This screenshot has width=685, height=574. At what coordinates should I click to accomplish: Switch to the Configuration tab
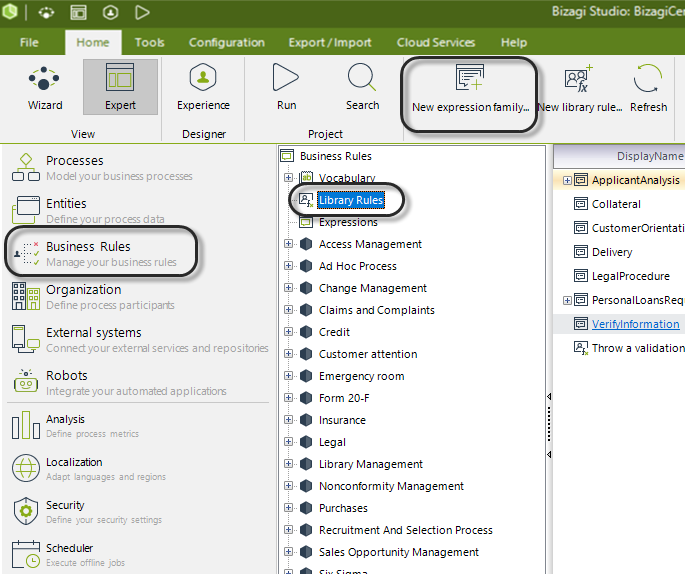tap(227, 42)
